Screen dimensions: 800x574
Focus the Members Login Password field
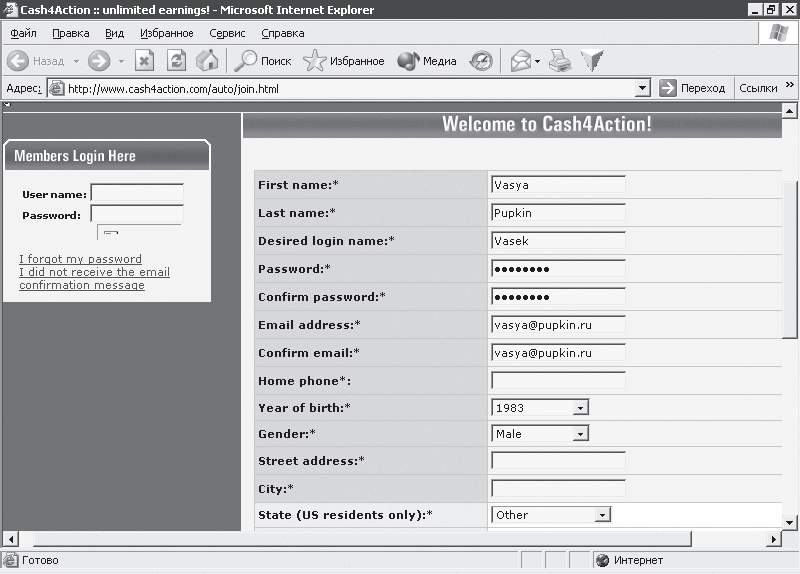click(x=137, y=214)
